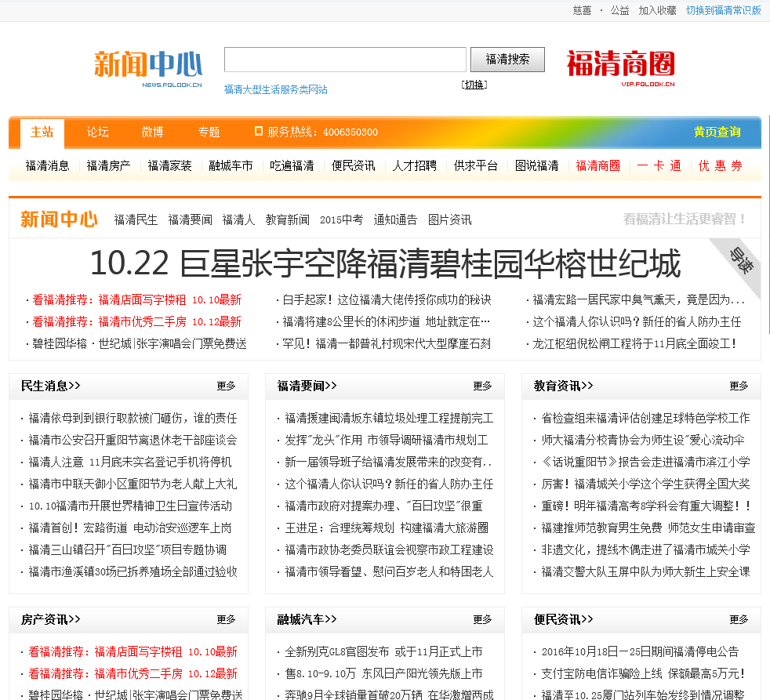Select the 主站 tab

[x=42, y=132]
